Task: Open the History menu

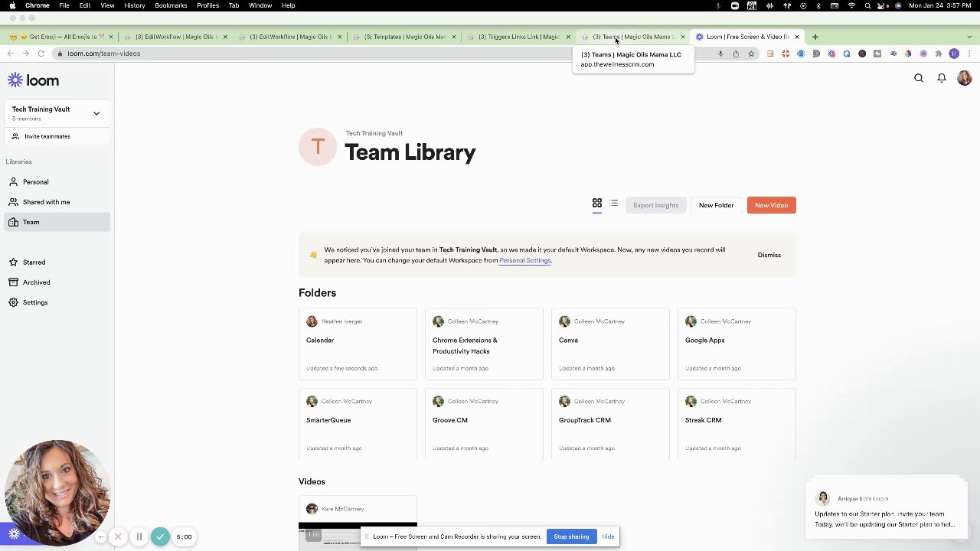Action: [135, 5]
